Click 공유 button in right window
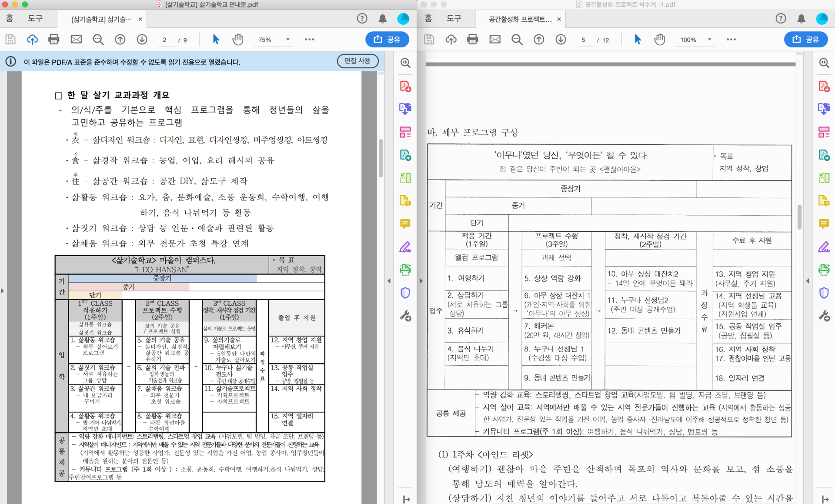This screenshot has width=835, height=504. (806, 40)
